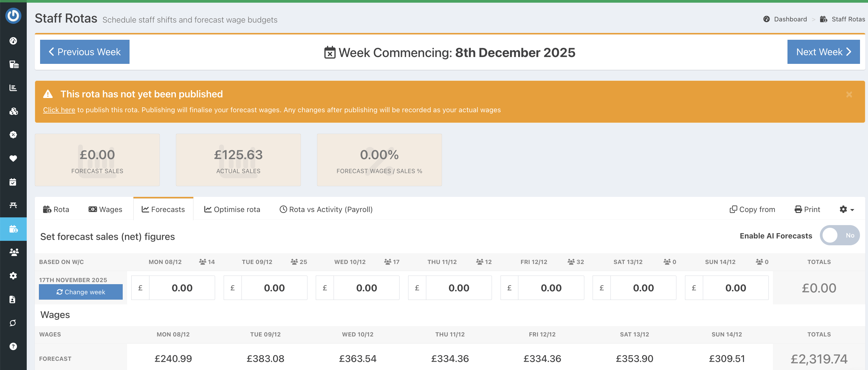
Task: Click the staff group users sidebar icon
Action: (x=13, y=252)
